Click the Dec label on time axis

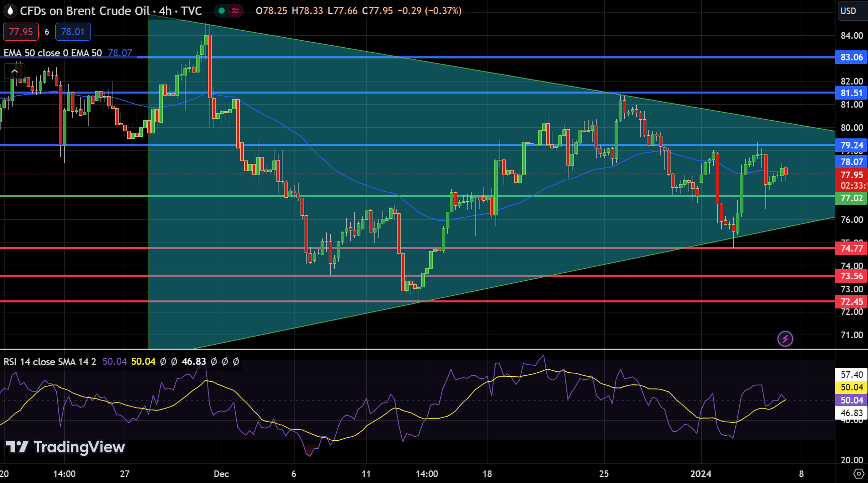pos(221,474)
